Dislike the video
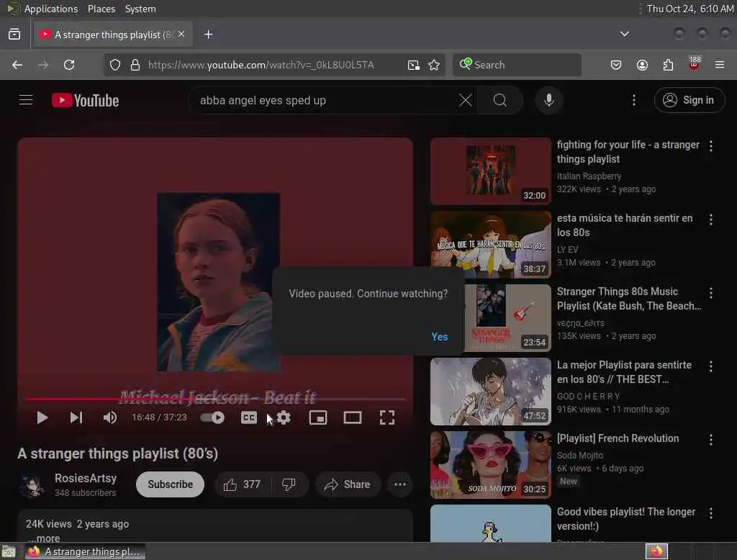Viewport: 737px width, 560px height. point(289,484)
